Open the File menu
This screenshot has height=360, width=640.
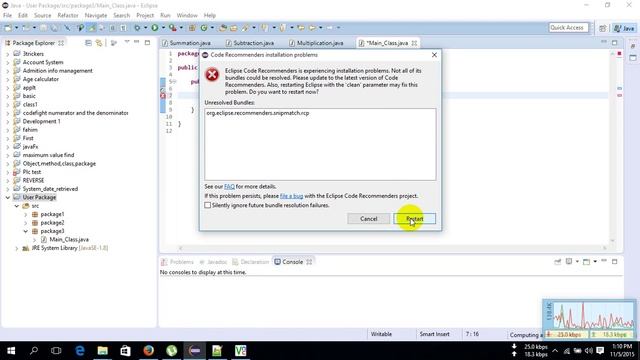7,16
